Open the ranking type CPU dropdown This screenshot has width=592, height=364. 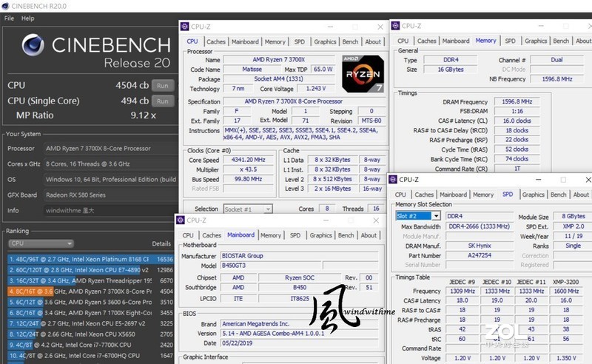point(41,243)
